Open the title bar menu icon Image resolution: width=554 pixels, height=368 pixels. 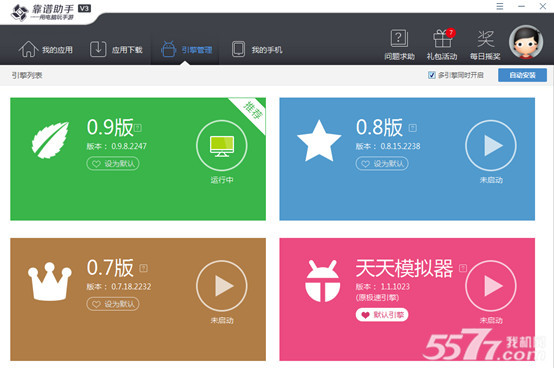tap(500, 6)
